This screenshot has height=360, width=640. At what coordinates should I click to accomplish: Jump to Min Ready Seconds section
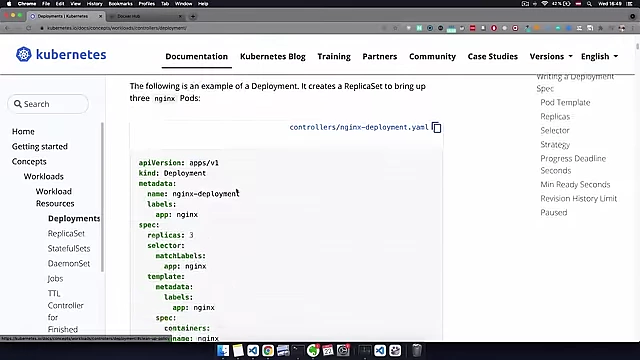[575, 184]
